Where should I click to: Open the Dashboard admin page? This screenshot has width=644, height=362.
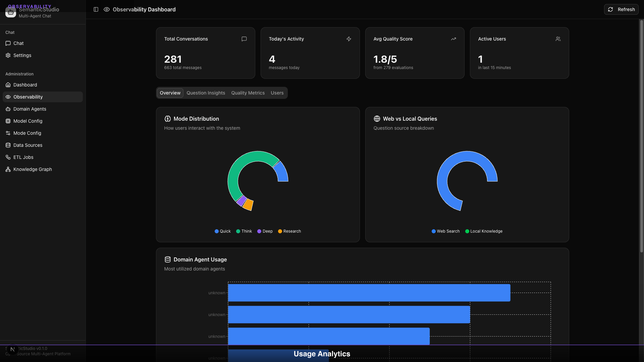tap(25, 85)
